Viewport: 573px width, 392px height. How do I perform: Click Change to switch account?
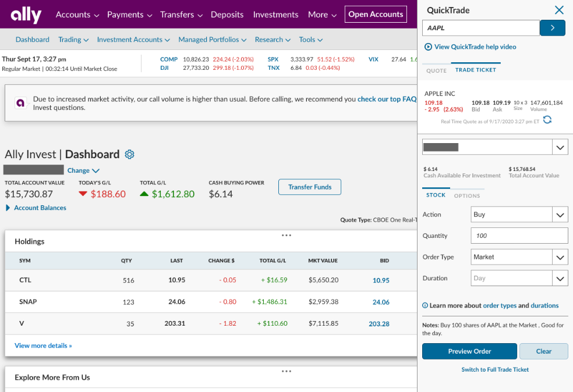point(83,170)
